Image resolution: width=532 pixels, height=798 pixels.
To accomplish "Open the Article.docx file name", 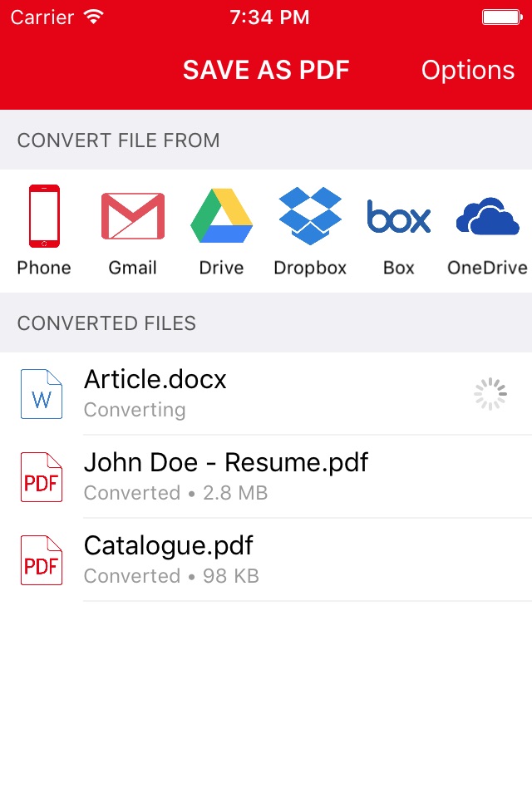I will (155, 379).
